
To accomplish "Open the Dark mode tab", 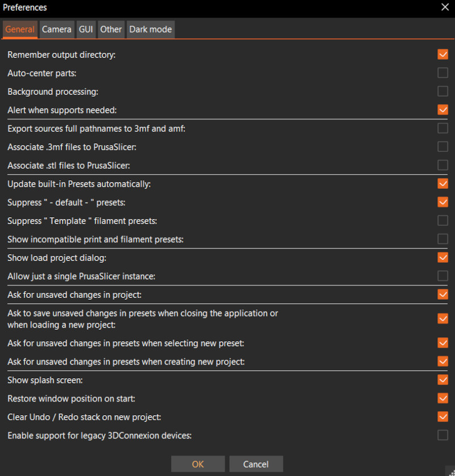I will [x=150, y=29].
